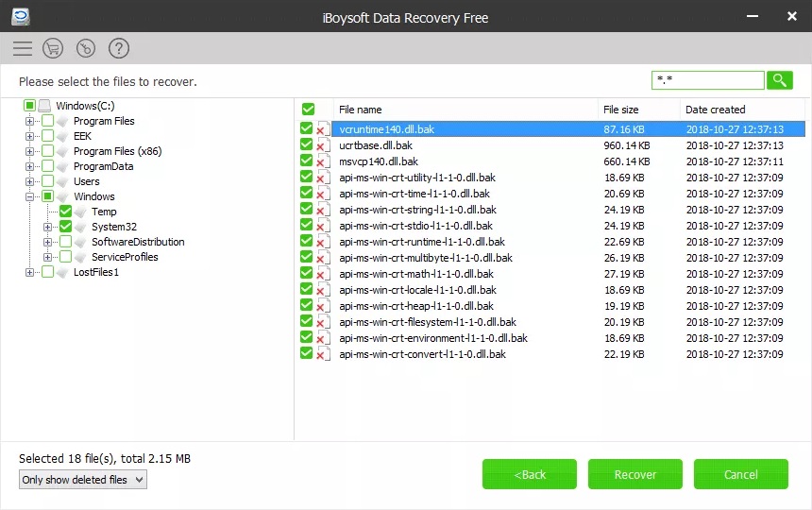
Task: Uncheck the vcruntime140.dll.bak checkbox
Action: pos(306,128)
